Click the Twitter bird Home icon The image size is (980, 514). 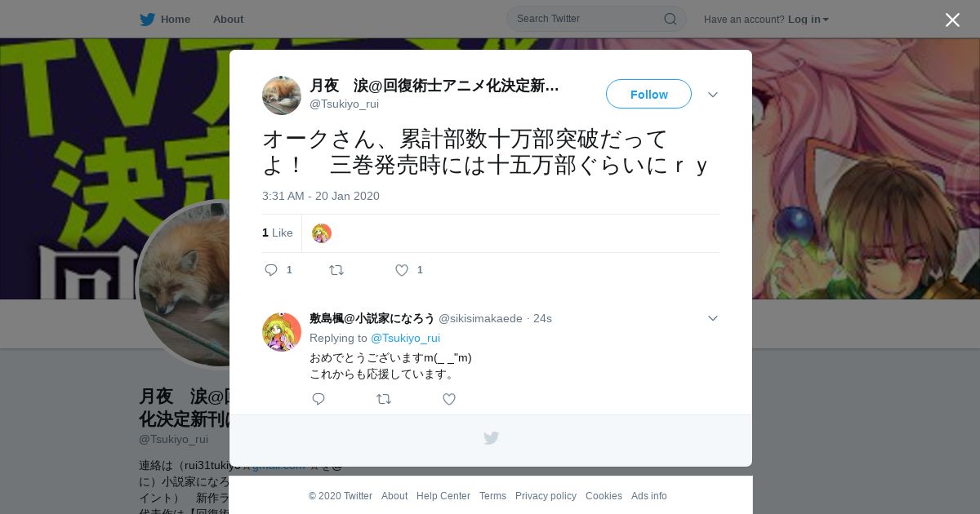[147, 19]
